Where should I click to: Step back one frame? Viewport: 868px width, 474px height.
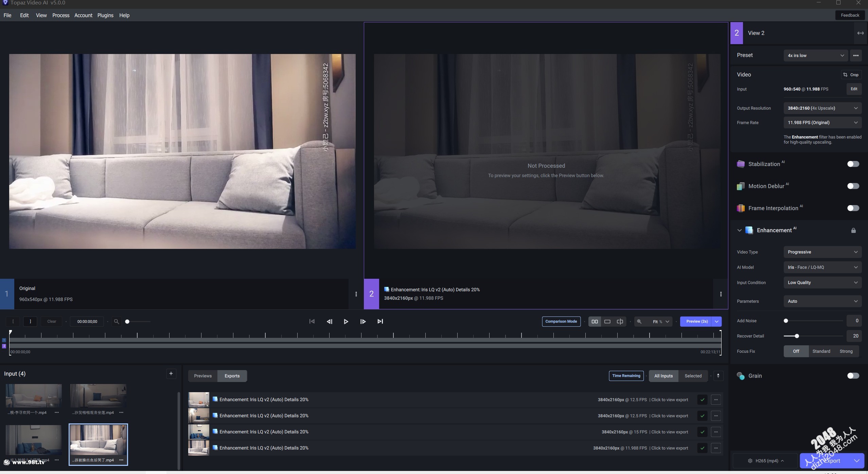(329, 321)
